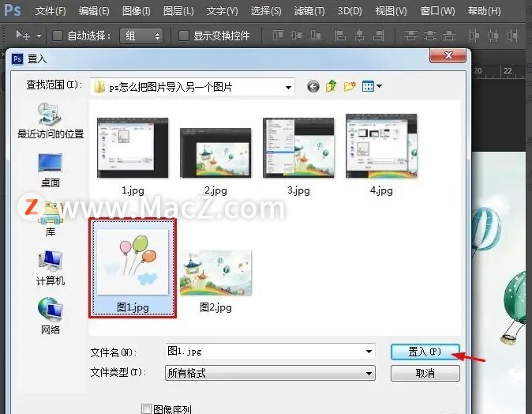Open the 图像(I) menu
This screenshot has height=414, width=532.
tap(137, 11)
